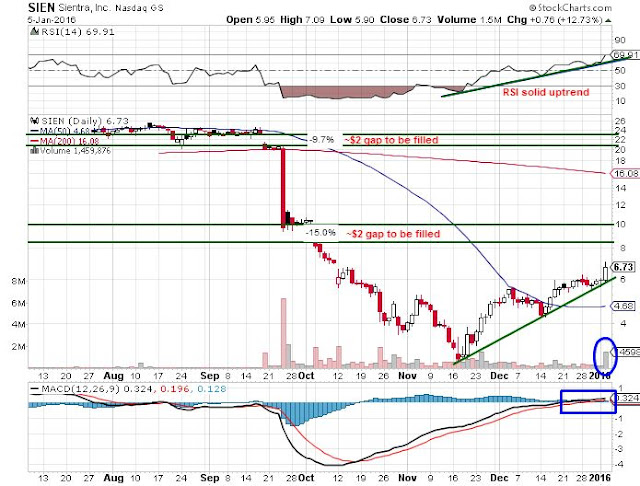Image resolution: width=640 pixels, height=486 pixels.
Task: Click the upper '~$2 gap to be filled' note
Action: [x=391, y=140]
